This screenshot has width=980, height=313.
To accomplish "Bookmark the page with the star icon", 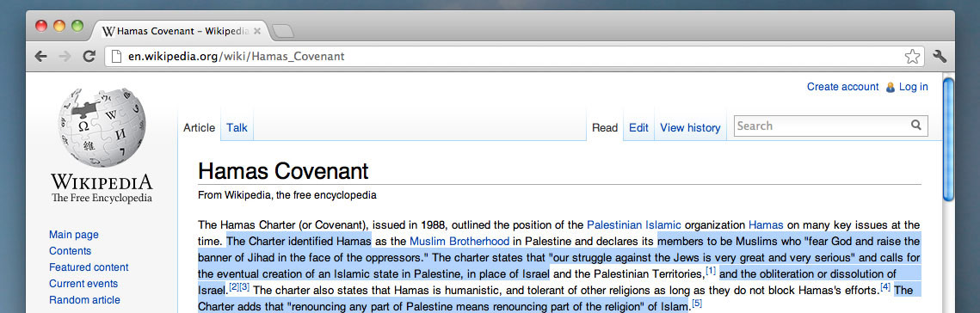I will (x=912, y=56).
